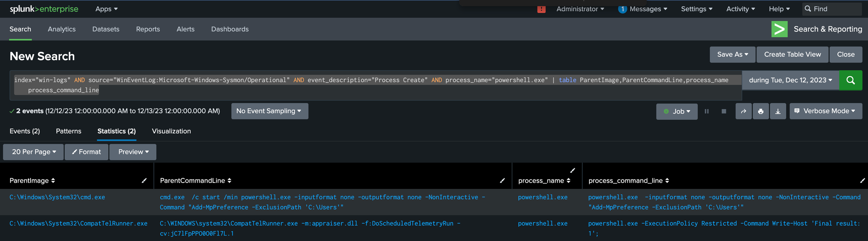This screenshot has width=868, height=241.
Task: Change the time range picker
Action: 790,80
